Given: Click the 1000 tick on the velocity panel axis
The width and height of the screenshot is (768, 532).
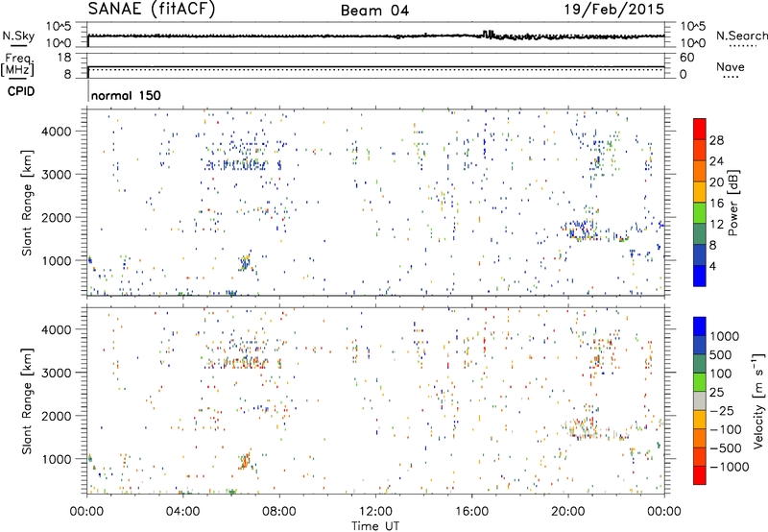Looking at the screenshot, I should pyautogui.click(x=56, y=459).
